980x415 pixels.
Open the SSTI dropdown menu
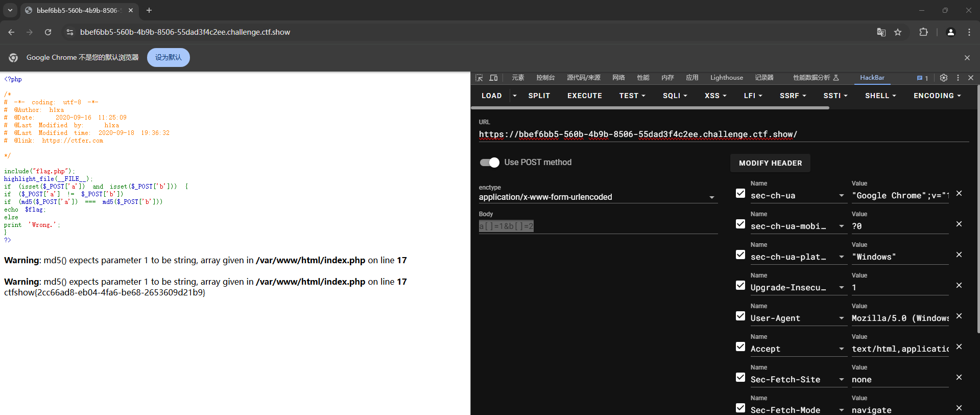(835, 96)
